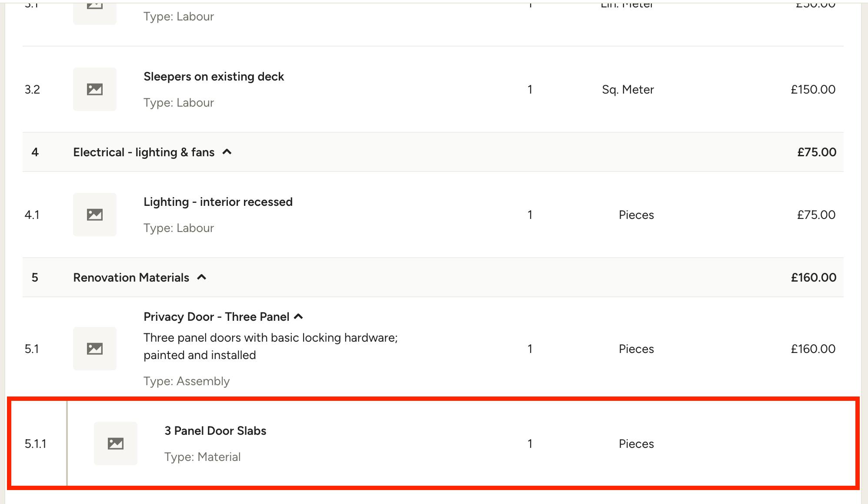This screenshot has height=504, width=868.
Task: Click the Renovation Materials section heading
Action: (131, 278)
